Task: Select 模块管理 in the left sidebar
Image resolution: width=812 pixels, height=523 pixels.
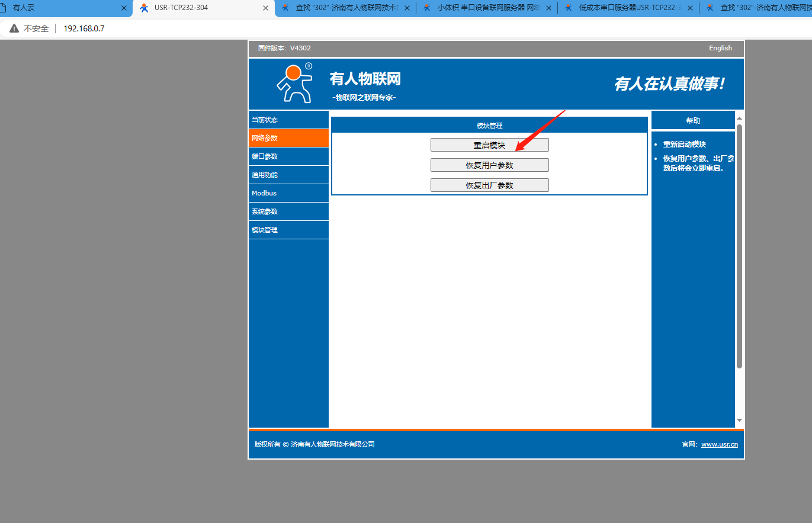Action: (x=288, y=230)
